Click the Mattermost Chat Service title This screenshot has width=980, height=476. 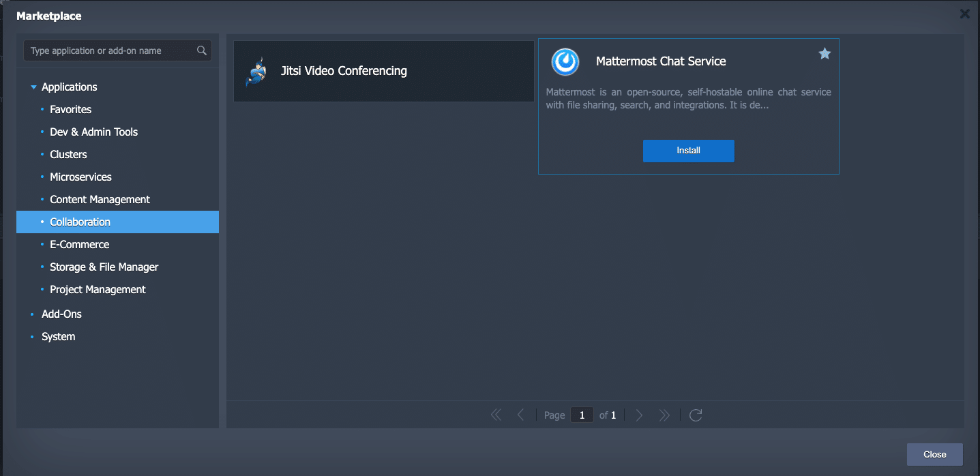point(661,61)
